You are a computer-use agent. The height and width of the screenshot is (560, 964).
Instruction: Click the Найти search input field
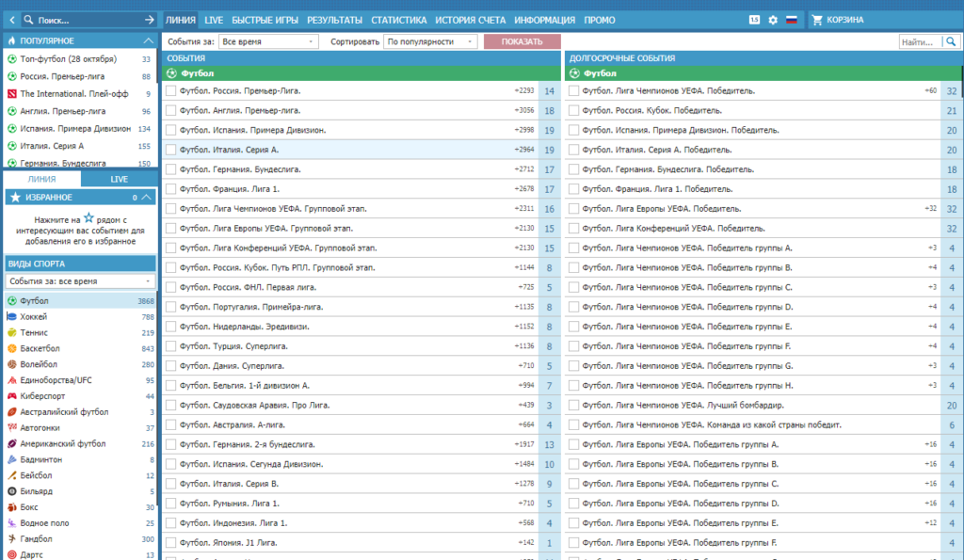(921, 41)
